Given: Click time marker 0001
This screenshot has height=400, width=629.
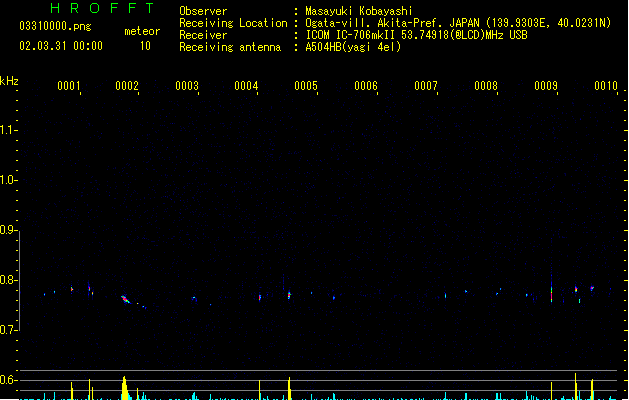Looking at the screenshot, I should click(69, 85).
